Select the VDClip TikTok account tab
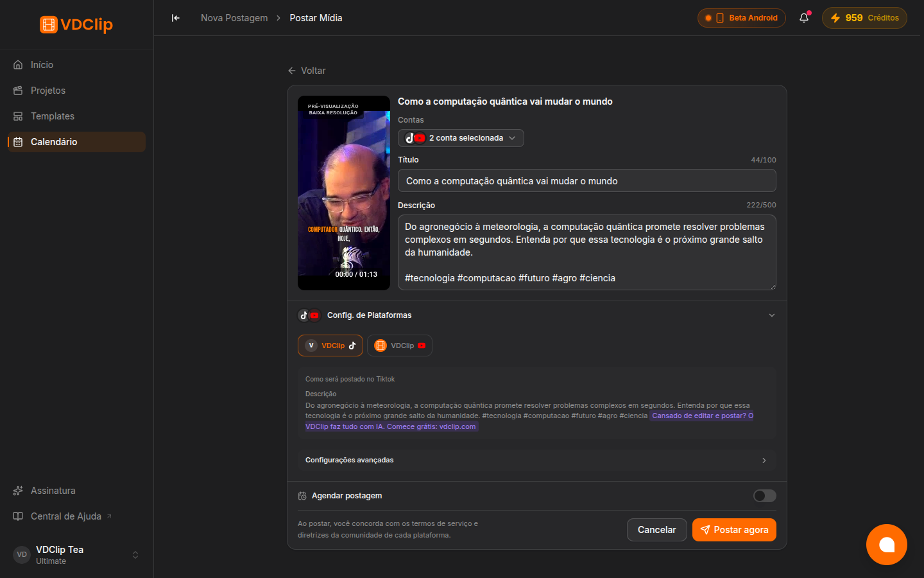924x578 pixels. pos(330,346)
